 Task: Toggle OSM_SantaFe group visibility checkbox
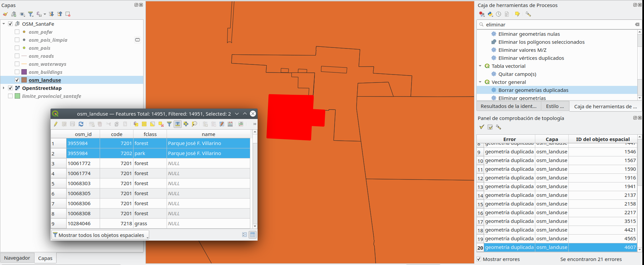point(10,24)
